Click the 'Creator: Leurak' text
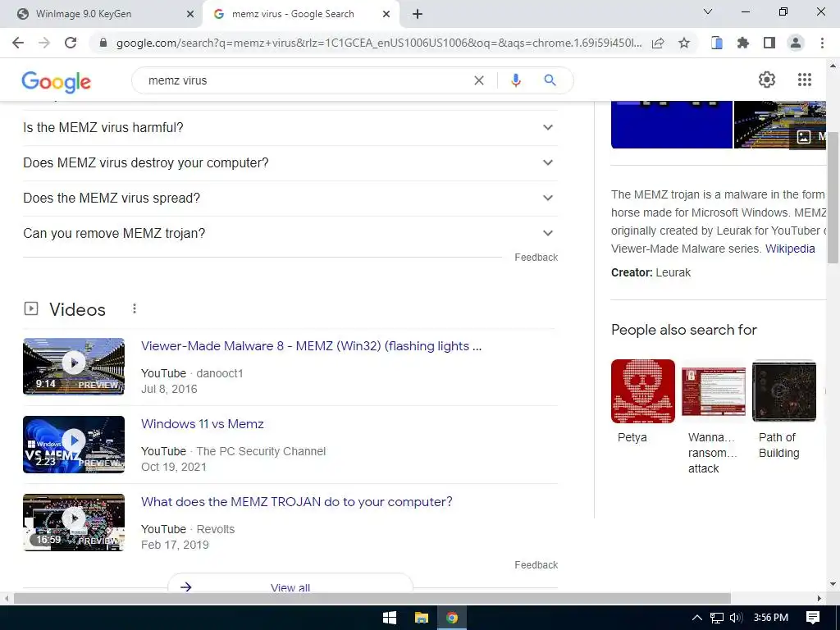The width and height of the screenshot is (840, 630). pos(651,272)
